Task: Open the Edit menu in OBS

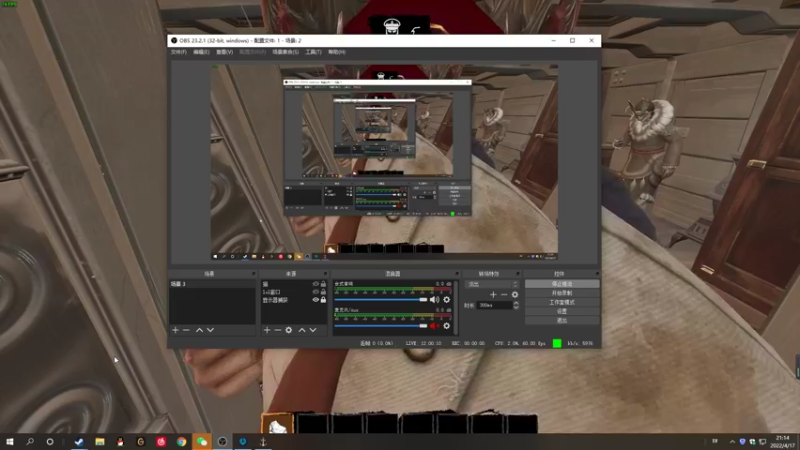Action: pyautogui.click(x=201, y=52)
